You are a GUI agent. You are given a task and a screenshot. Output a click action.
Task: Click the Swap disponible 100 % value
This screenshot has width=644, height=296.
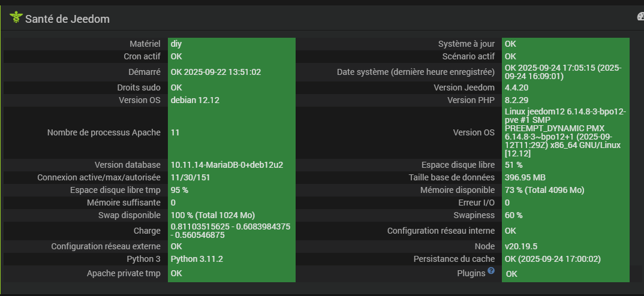tap(213, 215)
